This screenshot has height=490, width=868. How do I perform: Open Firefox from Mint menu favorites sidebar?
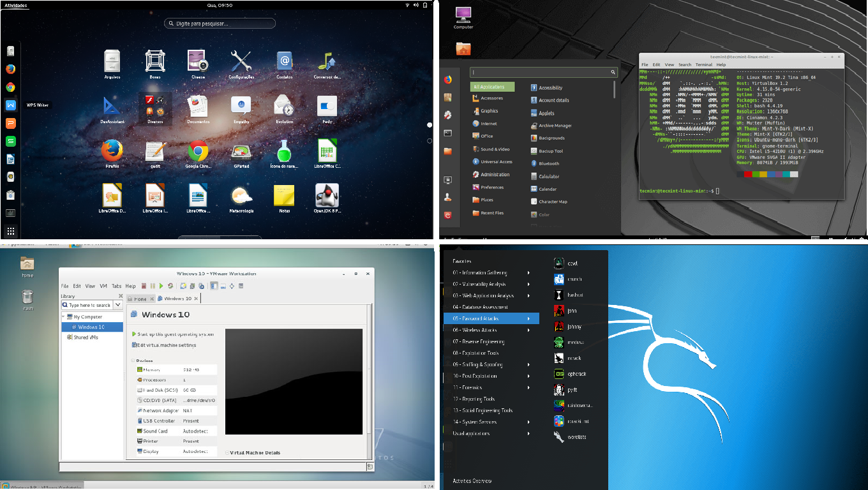point(448,80)
